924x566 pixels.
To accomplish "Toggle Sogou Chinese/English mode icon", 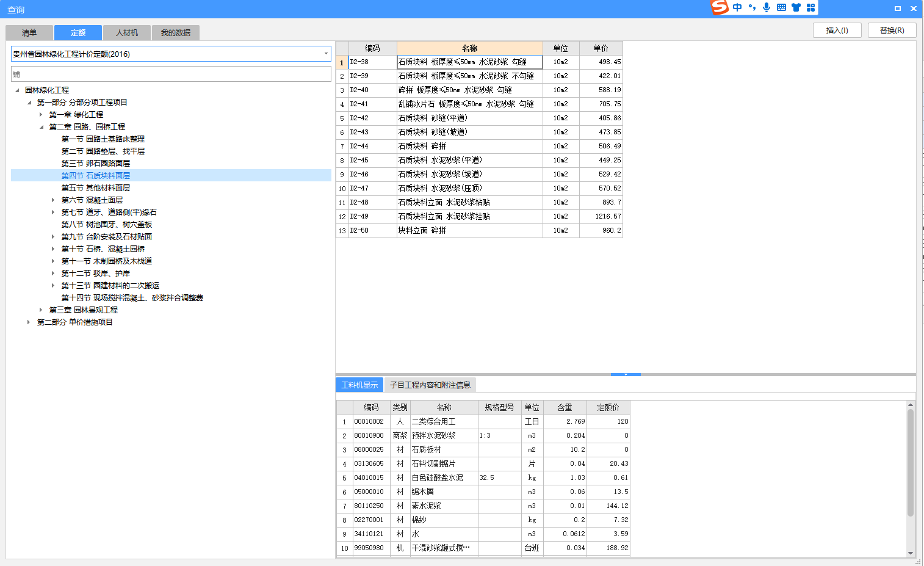I will 738,7.
